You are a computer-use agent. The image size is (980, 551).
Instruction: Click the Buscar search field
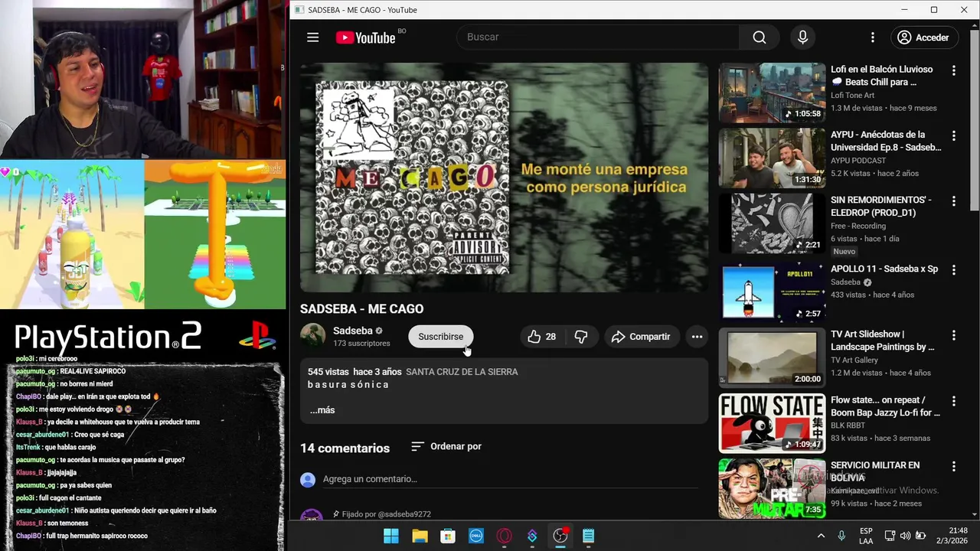tap(597, 37)
